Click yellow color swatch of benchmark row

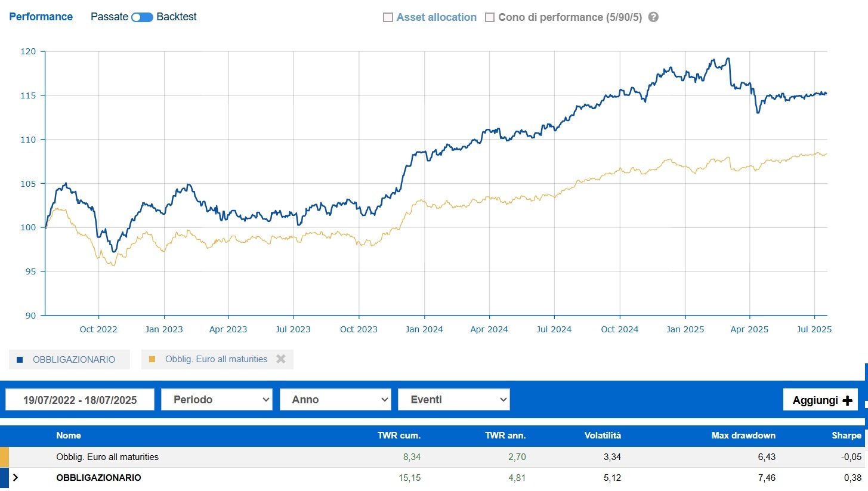tap(4, 457)
